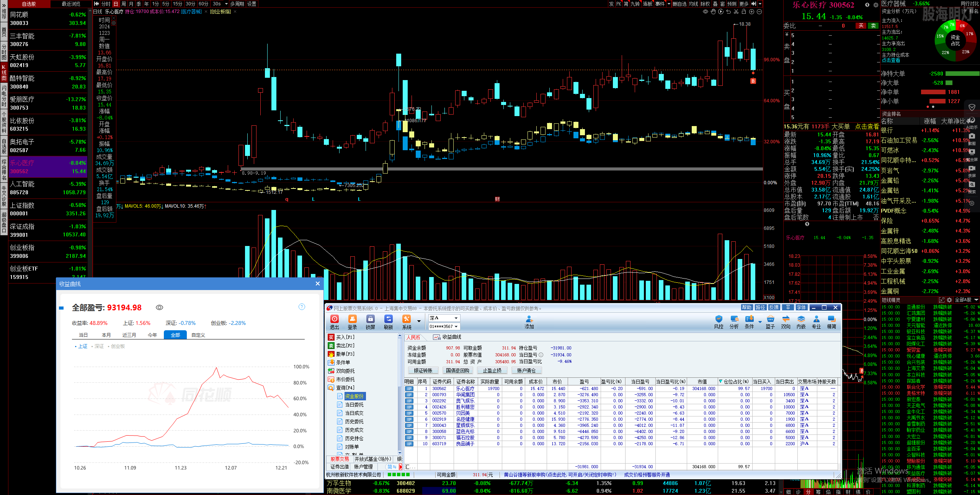980x495 pixels.
Task: Click the 刷新 refresh icon
Action: point(388,322)
